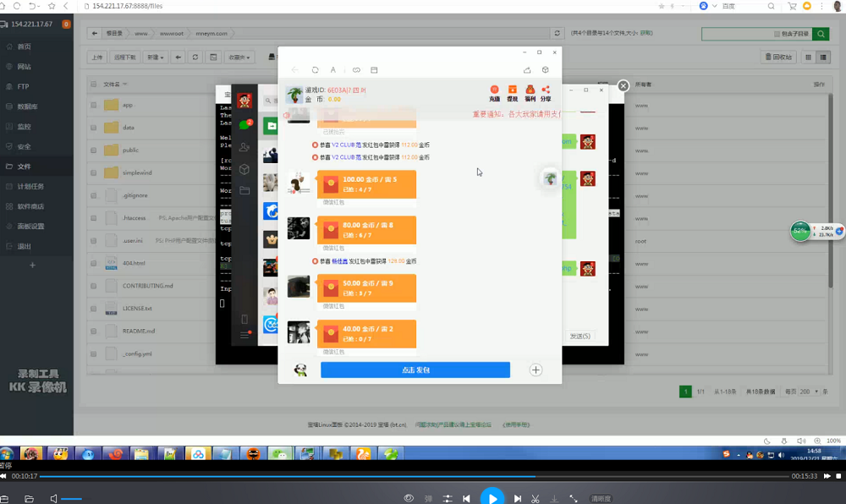Click the 分享 share icon
The width and height of the screenshot is (846, 504).
(x=546, y=90)
